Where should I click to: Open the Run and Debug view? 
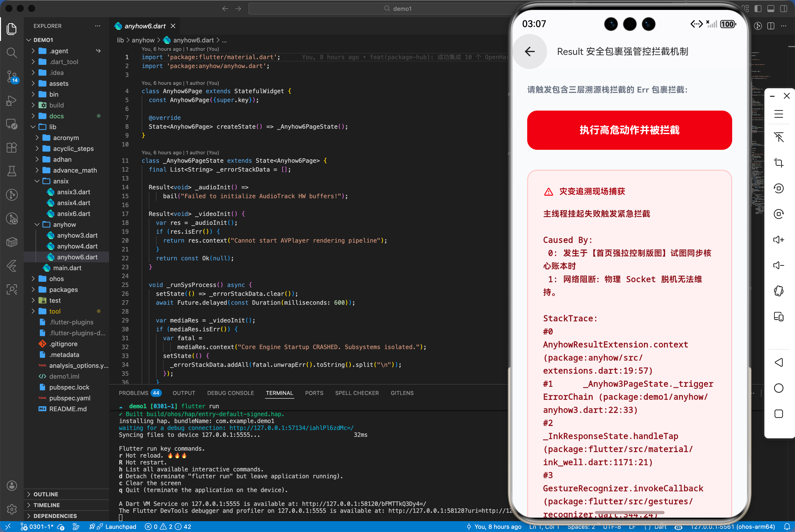tap(12, 100)
